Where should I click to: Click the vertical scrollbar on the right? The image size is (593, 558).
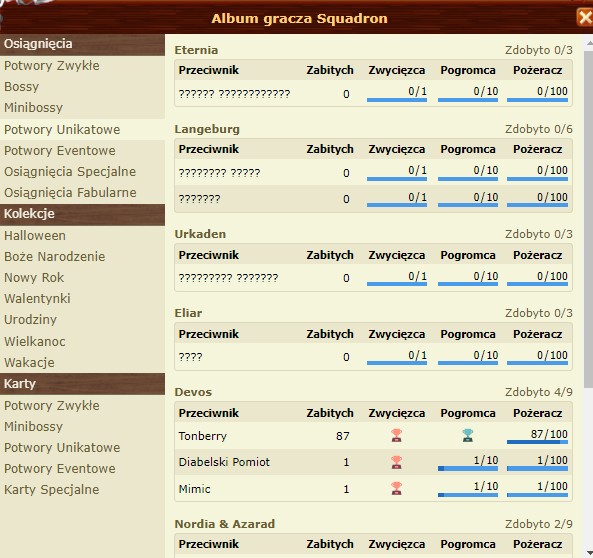[588, 219]
